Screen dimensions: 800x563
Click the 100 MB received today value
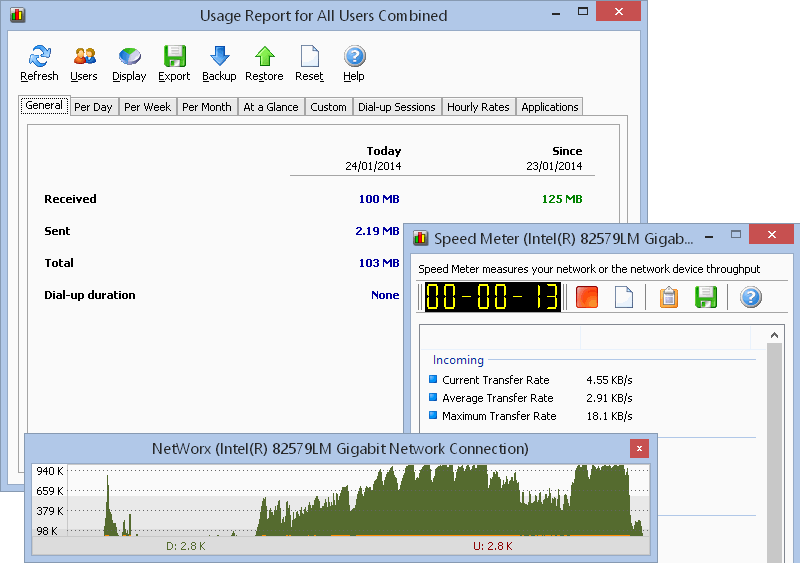[x=379, y=199]
